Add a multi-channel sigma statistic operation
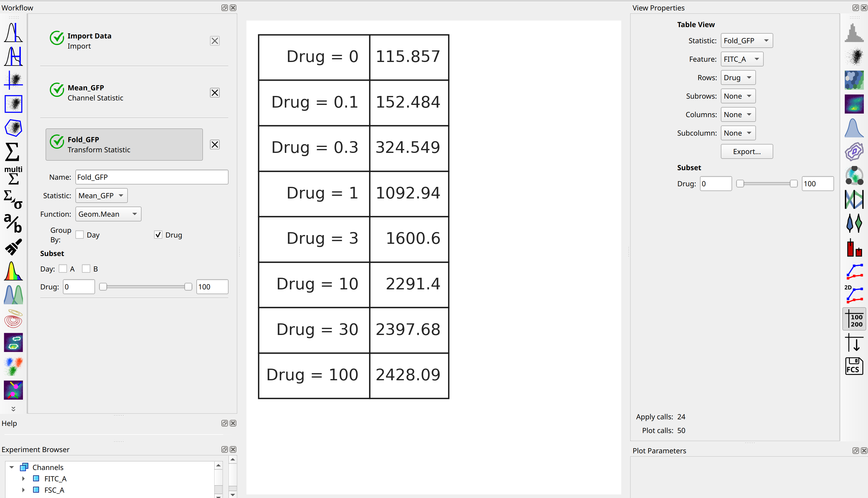This screenshot has height=498, width=868. pos(13,175)
